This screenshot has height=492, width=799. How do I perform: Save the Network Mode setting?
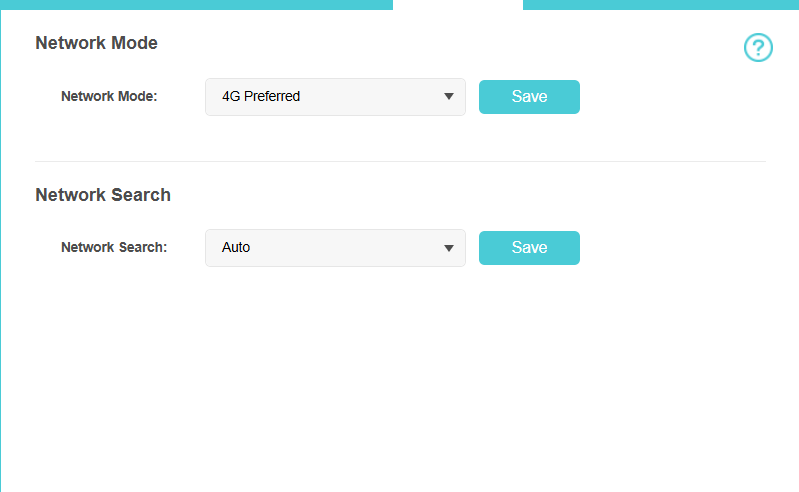point(529,97)
